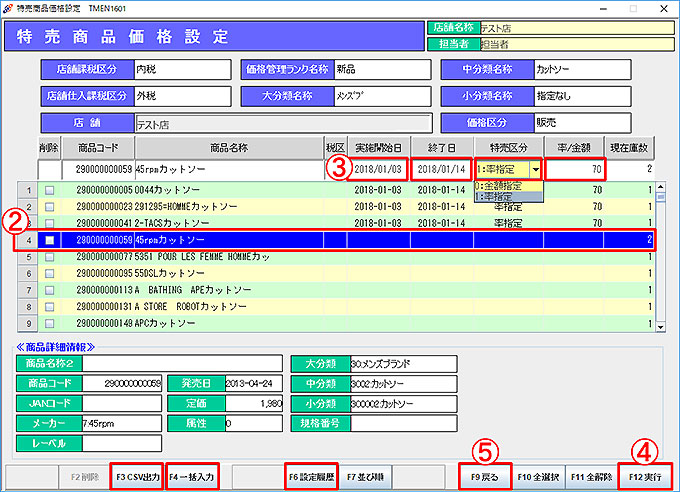Viewport: 680px width, 492px height.
Task: Run with the F12 実行 button
Action: pyautogui.click(x=646, y=474)
